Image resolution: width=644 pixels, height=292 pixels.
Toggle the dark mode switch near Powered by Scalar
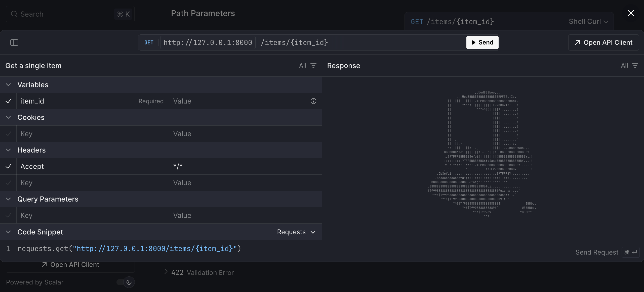pyautogui.click(x=125, y=282)
